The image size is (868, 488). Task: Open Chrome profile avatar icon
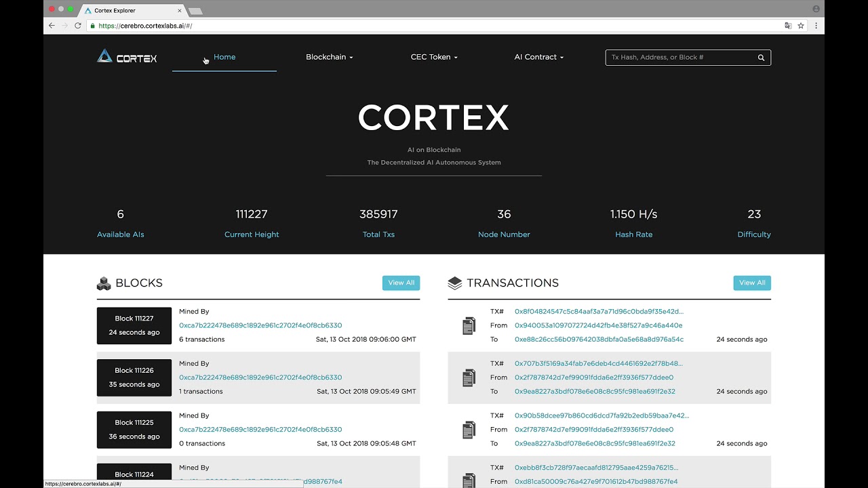[x=816, y=9]
